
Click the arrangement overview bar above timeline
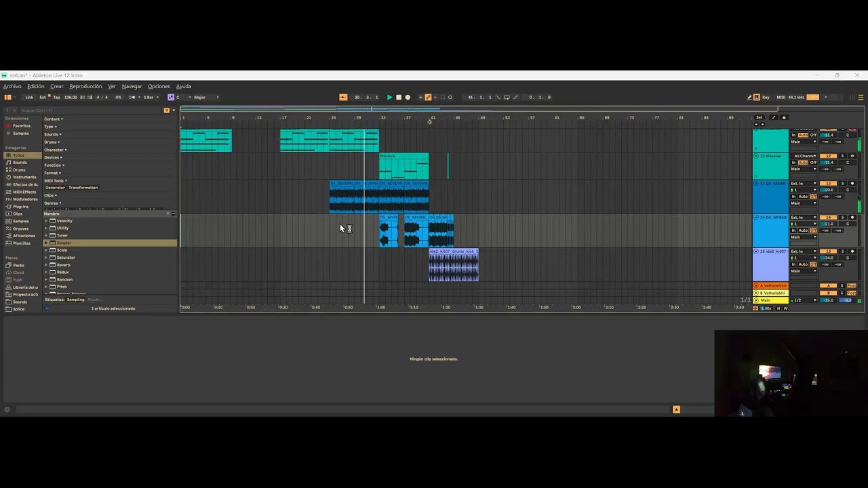[x=479, y=108]
